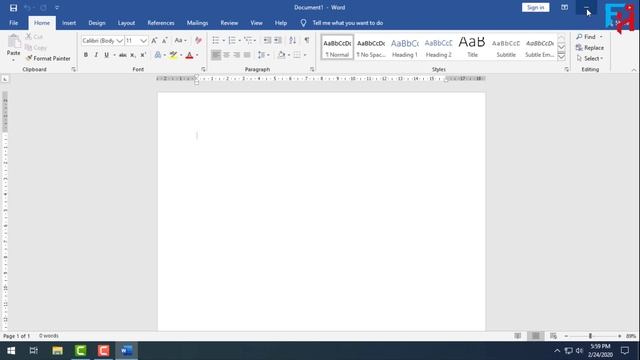The image size is (640, 360).
Task: Apply yellow text highlight color
Action: (x=173, y=55)
